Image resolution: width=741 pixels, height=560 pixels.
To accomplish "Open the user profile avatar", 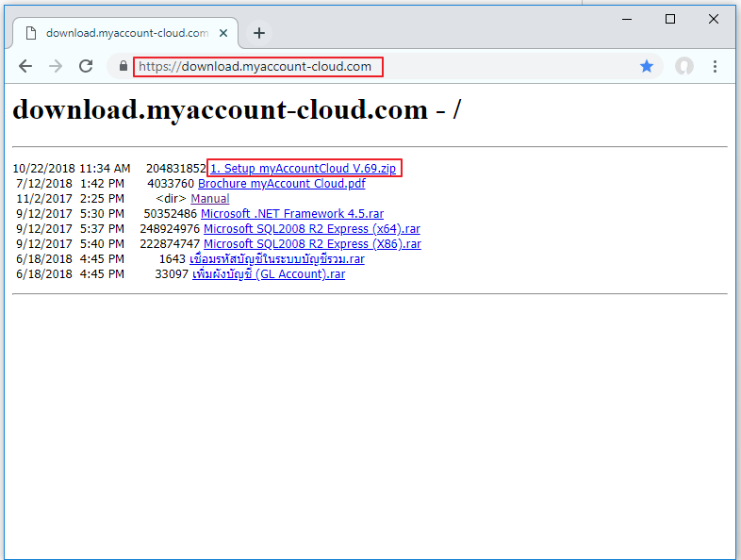I will point(683,66).
